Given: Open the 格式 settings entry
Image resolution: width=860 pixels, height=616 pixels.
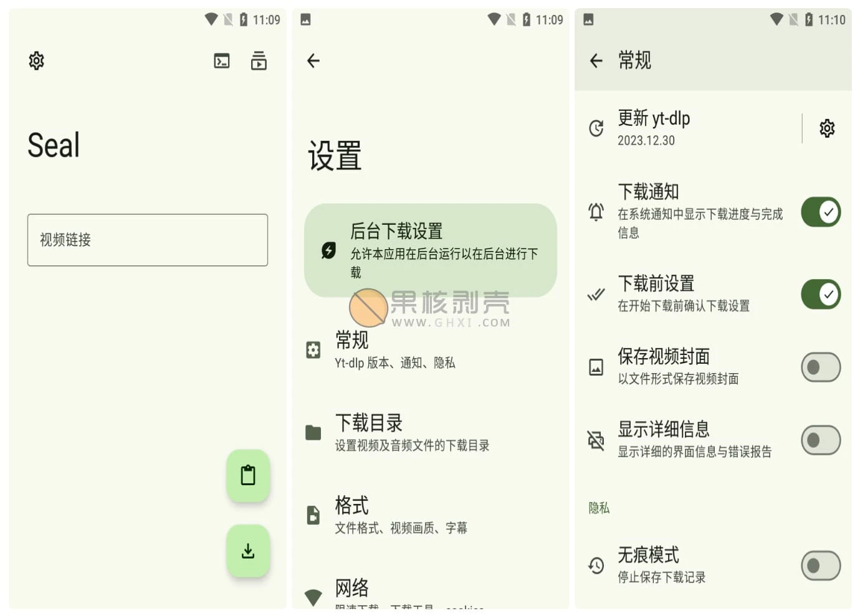Looking at the screenshot, I should pos(431,515).
